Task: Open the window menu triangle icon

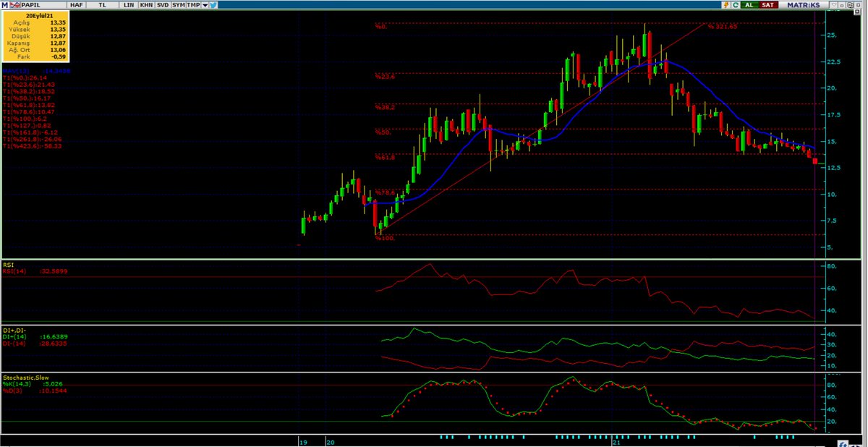Action: tap(834, 5)
